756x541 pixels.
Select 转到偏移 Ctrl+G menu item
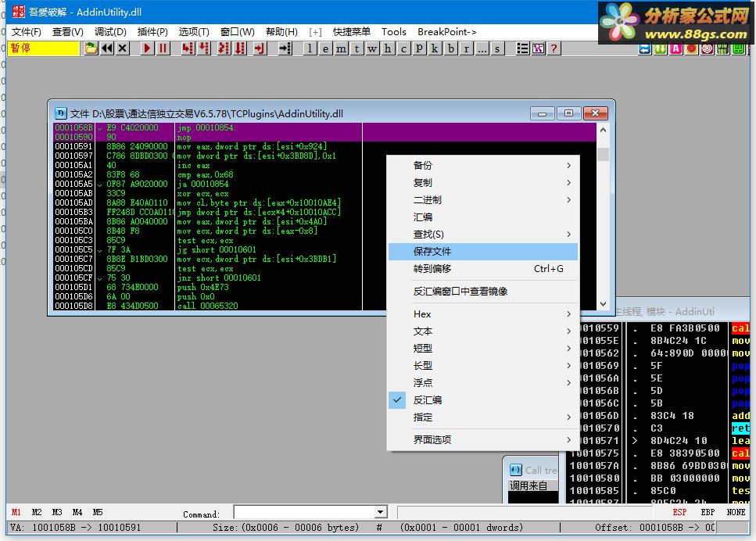(482, 269)
